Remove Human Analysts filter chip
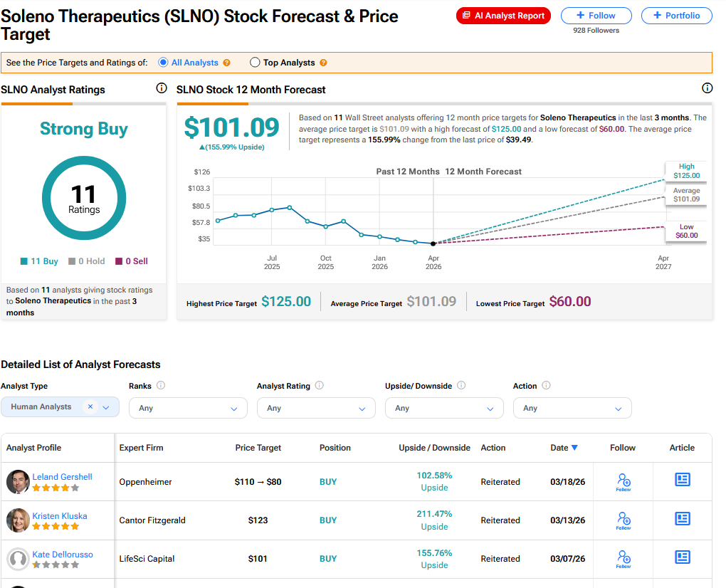Image resolution: width=726 pixels, height=588 pixels. [x=90, y=406]
